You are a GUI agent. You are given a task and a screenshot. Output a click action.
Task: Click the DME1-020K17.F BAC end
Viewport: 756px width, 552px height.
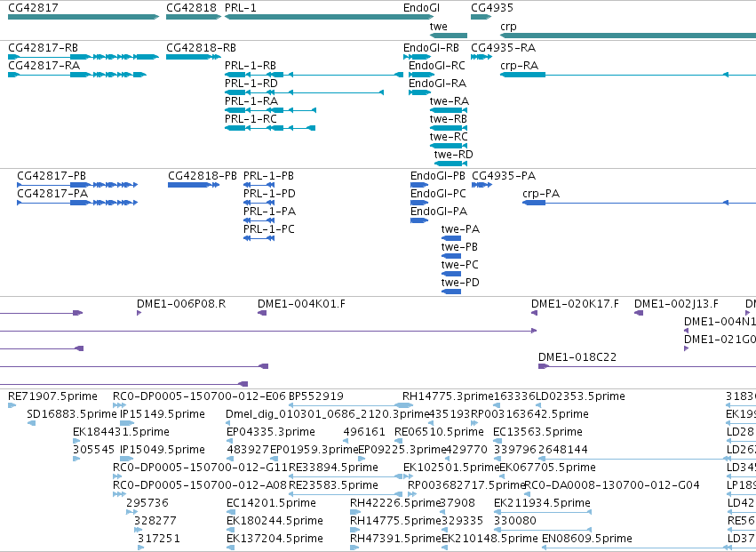[x=534, y=313]
